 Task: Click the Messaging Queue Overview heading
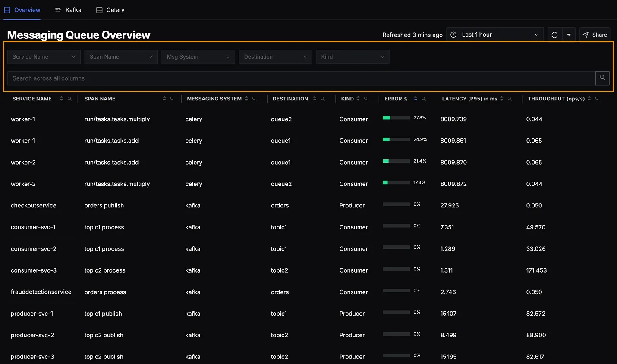coord(79,35)
